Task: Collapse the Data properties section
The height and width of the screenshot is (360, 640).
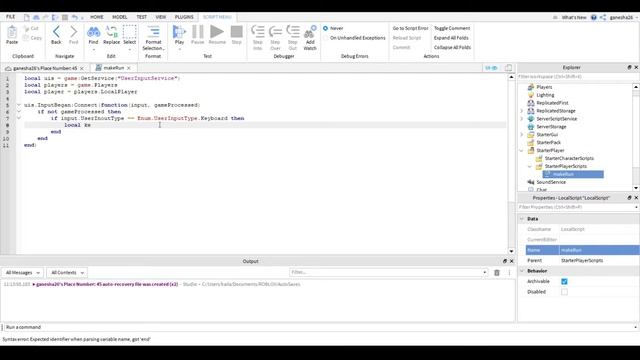Action: pos(522,219)
